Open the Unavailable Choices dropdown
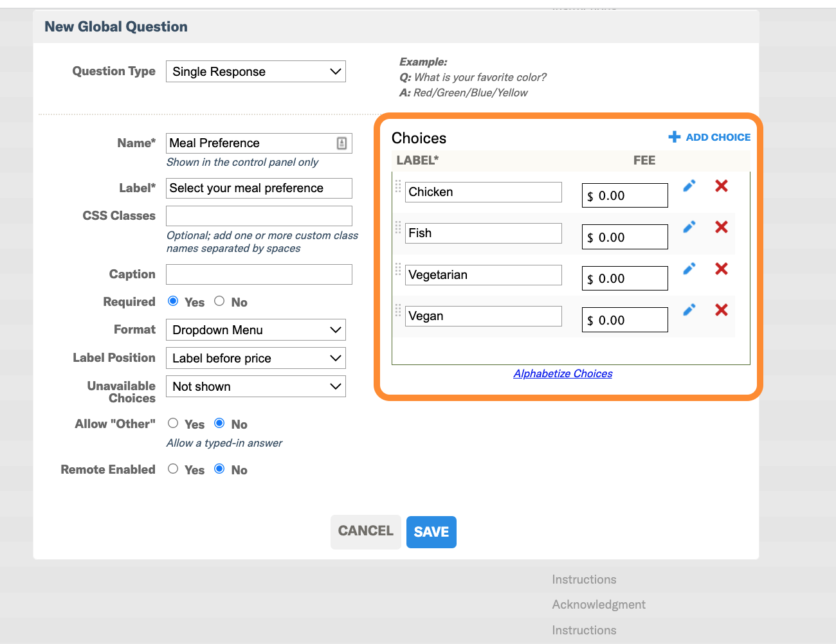Image resolution: width=836 pixels, height=644 pixels. (x=256, y=386)
